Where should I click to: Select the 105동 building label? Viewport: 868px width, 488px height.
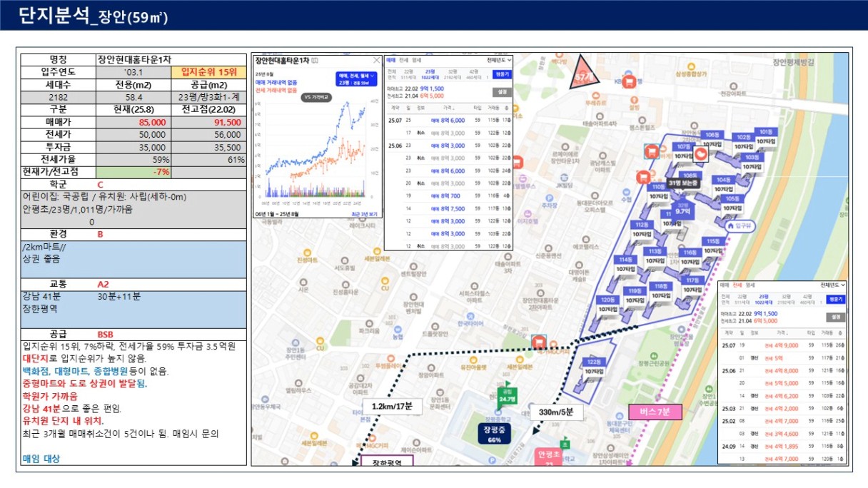point(732,199)
